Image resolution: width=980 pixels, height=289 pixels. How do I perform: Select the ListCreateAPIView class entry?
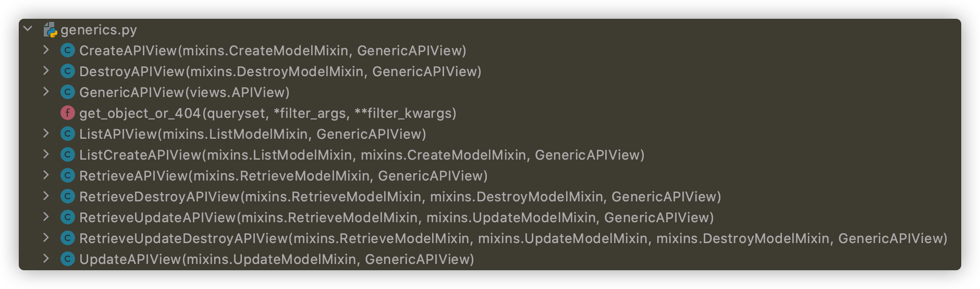tap(362, 155)
